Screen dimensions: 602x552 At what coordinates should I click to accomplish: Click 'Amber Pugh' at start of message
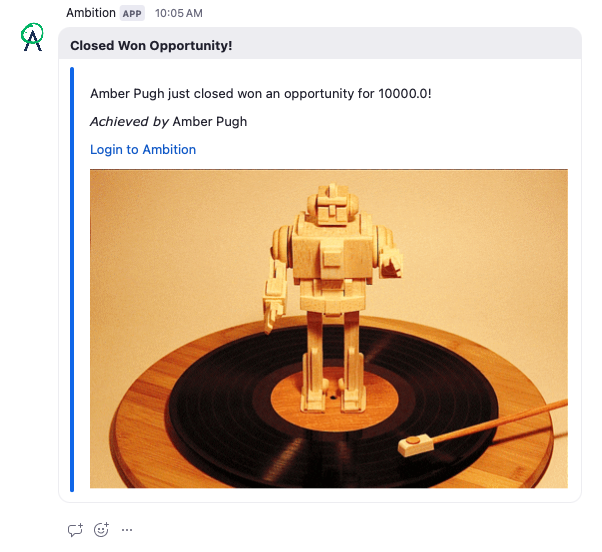coord(127,94)
